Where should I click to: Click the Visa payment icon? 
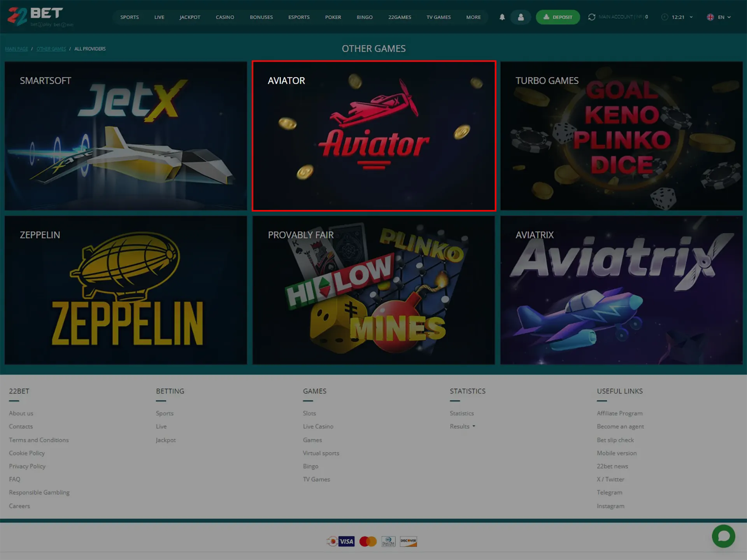point(346,541)
